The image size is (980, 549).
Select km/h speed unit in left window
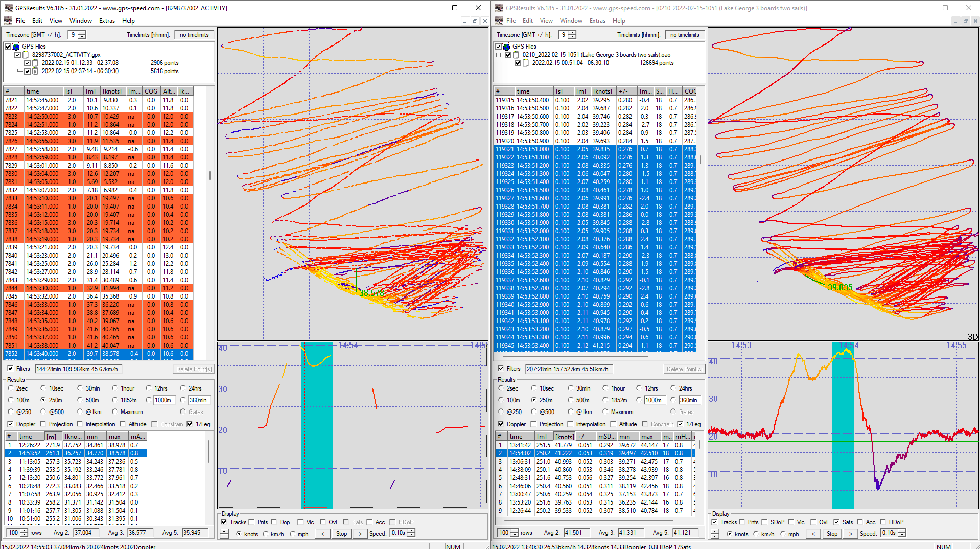point(265,534)
